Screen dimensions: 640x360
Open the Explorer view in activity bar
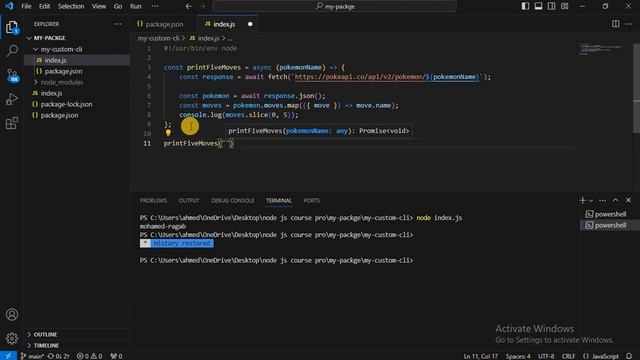click(12, 27)
